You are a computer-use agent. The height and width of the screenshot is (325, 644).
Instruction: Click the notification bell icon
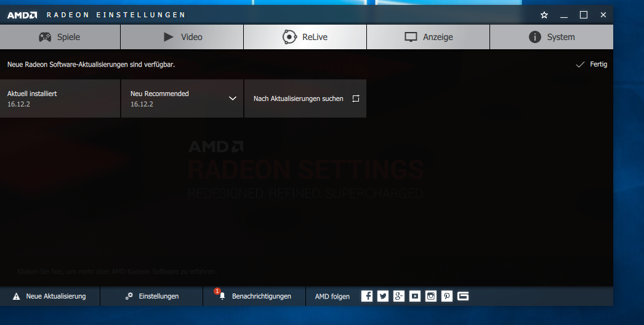coord(222,296)
